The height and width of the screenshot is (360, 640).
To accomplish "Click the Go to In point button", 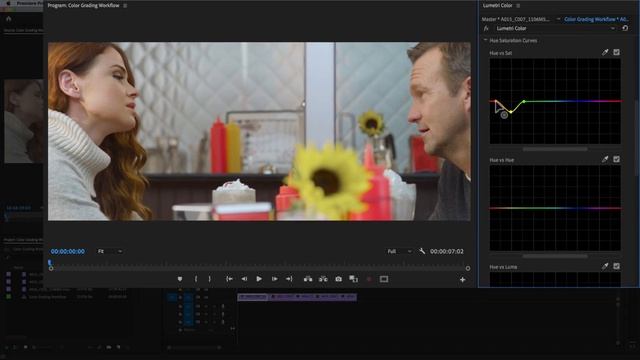I will [x=229, y=279].
